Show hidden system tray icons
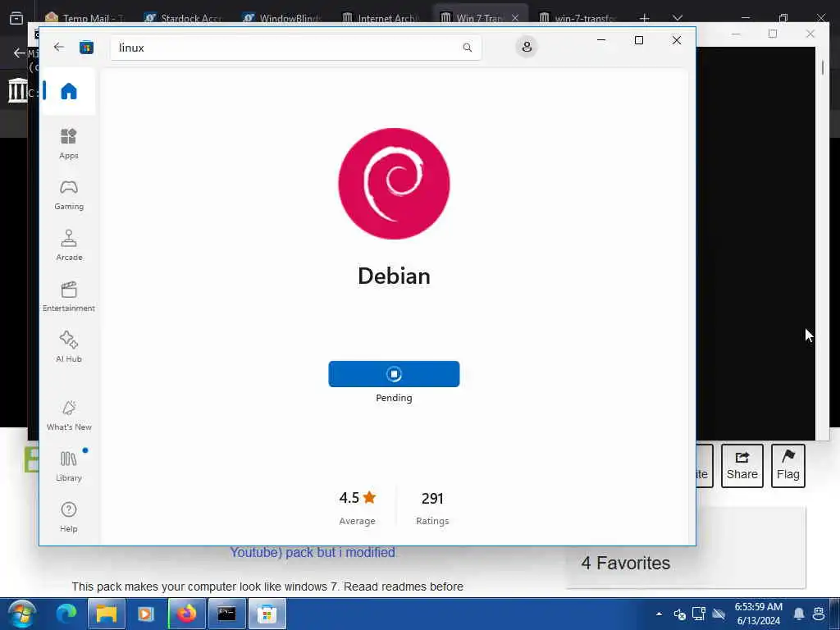 659,614
